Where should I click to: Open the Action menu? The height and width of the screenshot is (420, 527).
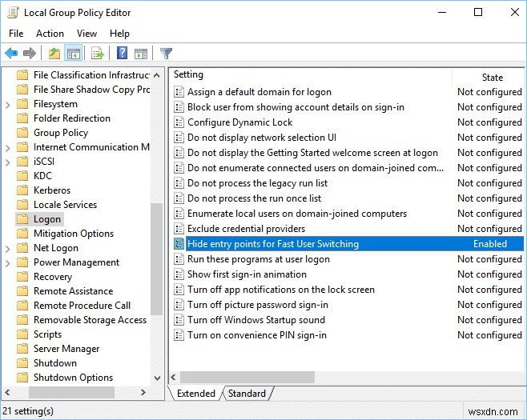tap(50, 34)
